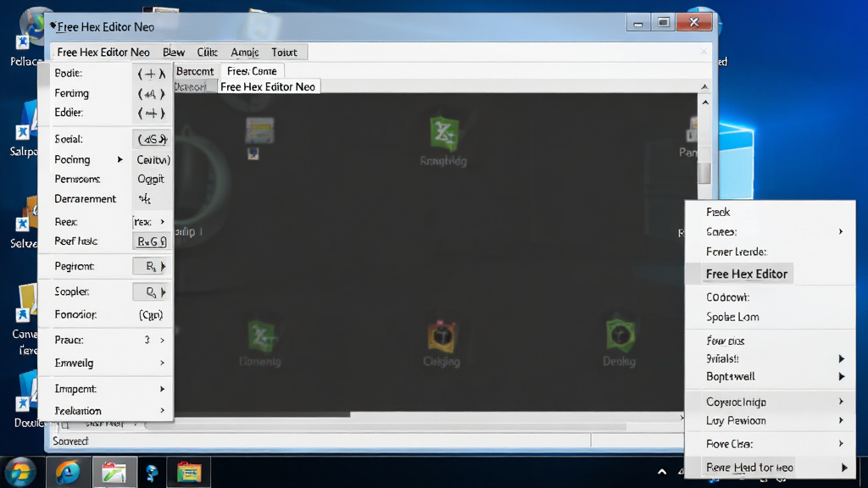Screen dimensions: 868x488
Task: Click the Fraghidg green icon
Action: (x=444, y=133)
